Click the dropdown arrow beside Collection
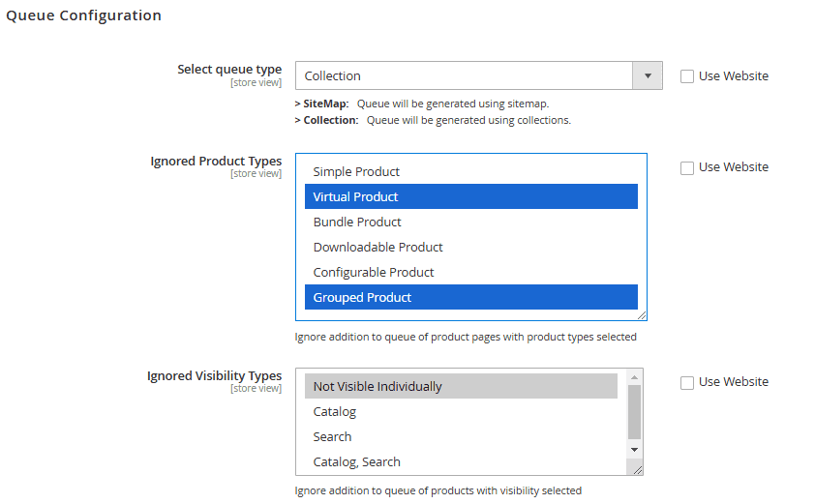Viewport: 815px width, 504px height. pos(647,75)
